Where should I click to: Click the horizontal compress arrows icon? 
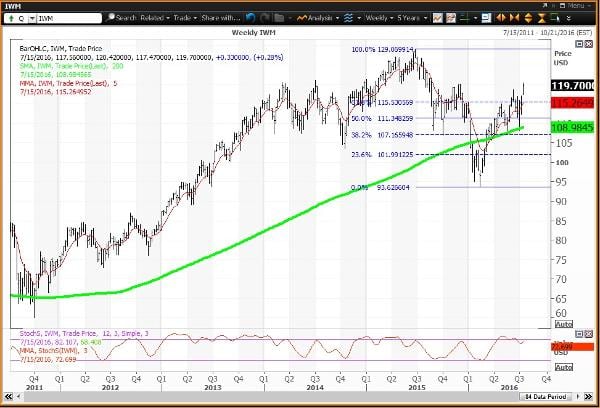click(x=515, y=18)
